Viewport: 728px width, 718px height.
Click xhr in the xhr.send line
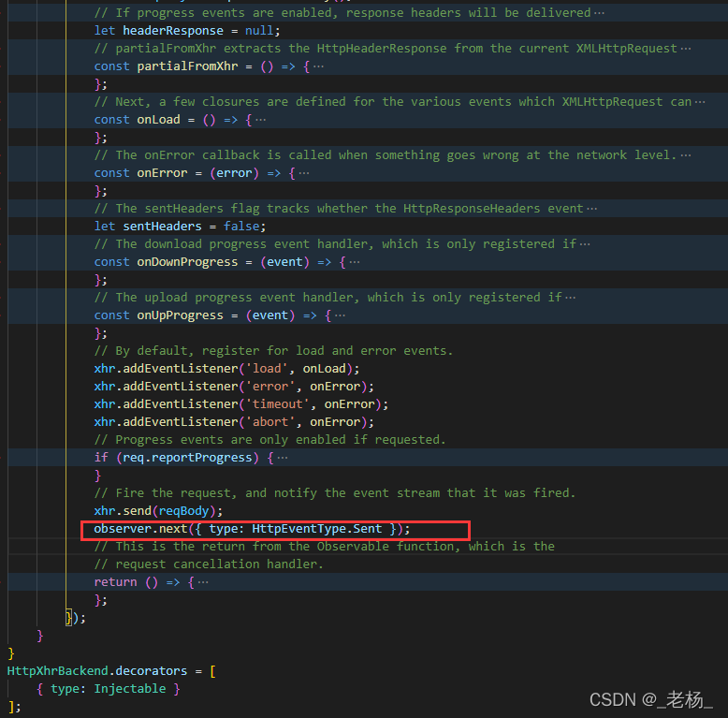click(x=105, y=511)
